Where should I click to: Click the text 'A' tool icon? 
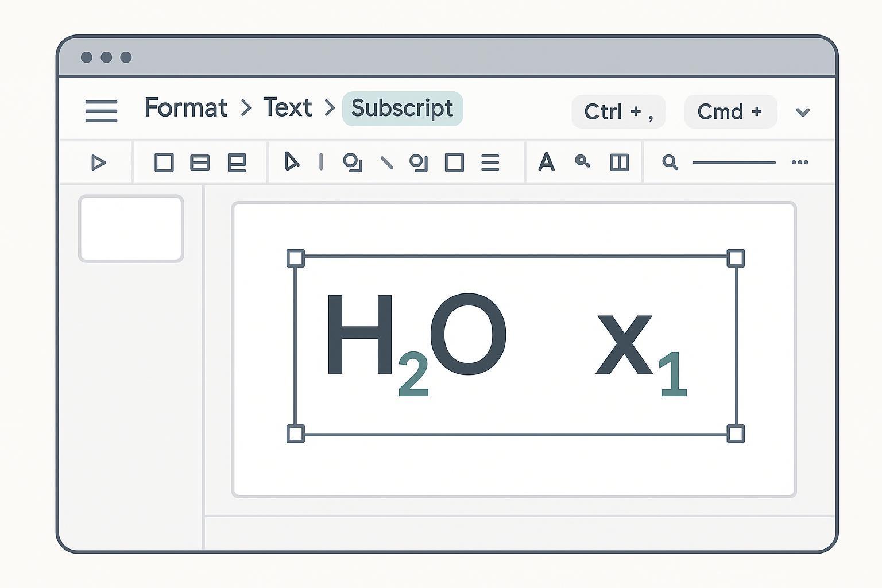point(546,163)
